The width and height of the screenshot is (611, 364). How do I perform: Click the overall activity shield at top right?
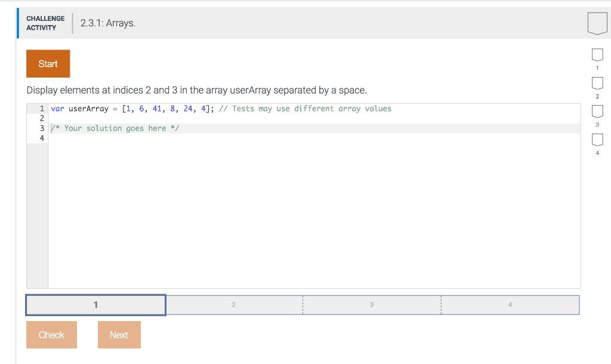597,23
